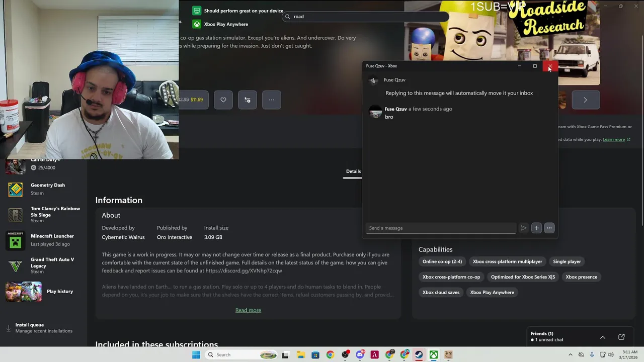This screenshot has width=644, height=362.
Task: Expand the Friends panel with the chevron
Action: (x=603, y=337)
